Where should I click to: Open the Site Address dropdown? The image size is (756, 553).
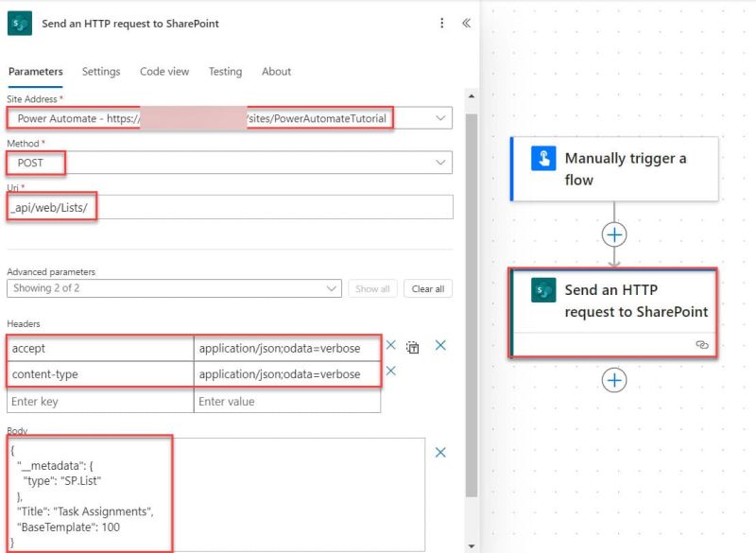click(x=439, y=118)
